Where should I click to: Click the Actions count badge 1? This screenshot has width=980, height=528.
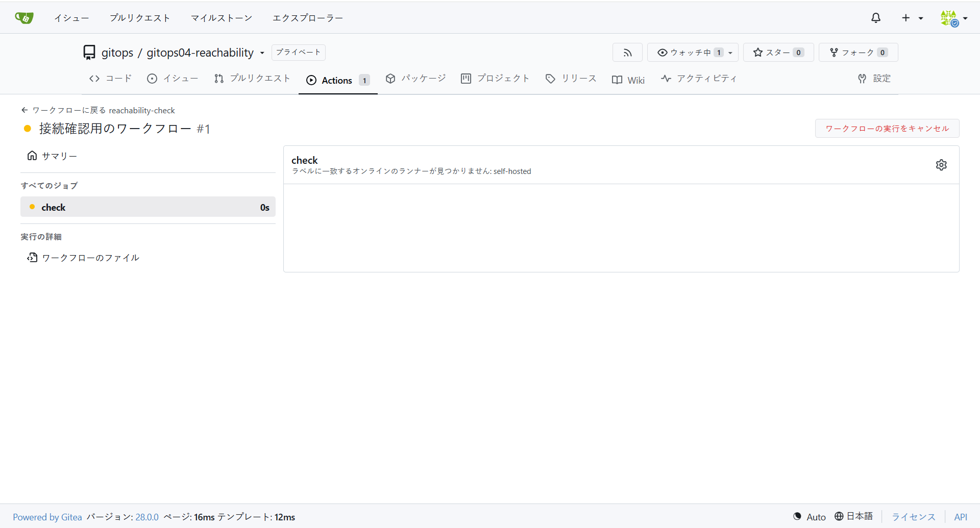pyautogui.click(x=364, y=80)
